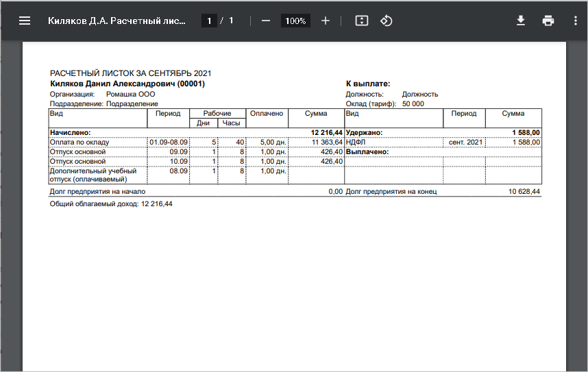Click the heading РАСЧЕТНЫЙ ЛИСТОК ЗА СЕНТЯБРЬ 2021
The width and height of the screenshot is (588, 372).
click(130, 73)
